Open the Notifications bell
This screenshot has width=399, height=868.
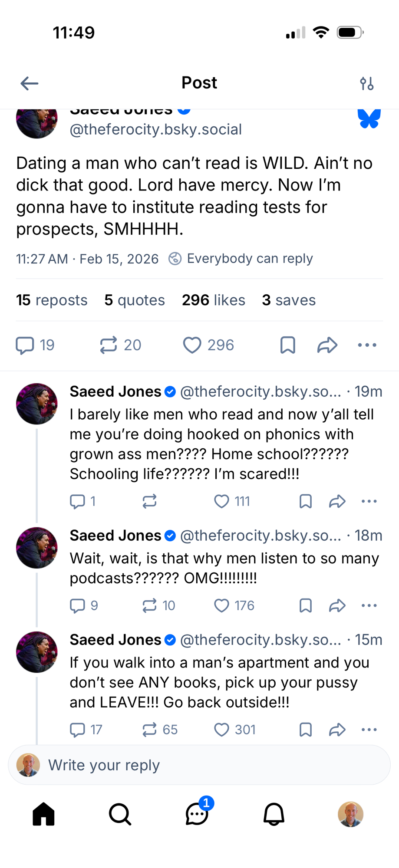click(x=274, y=814)
